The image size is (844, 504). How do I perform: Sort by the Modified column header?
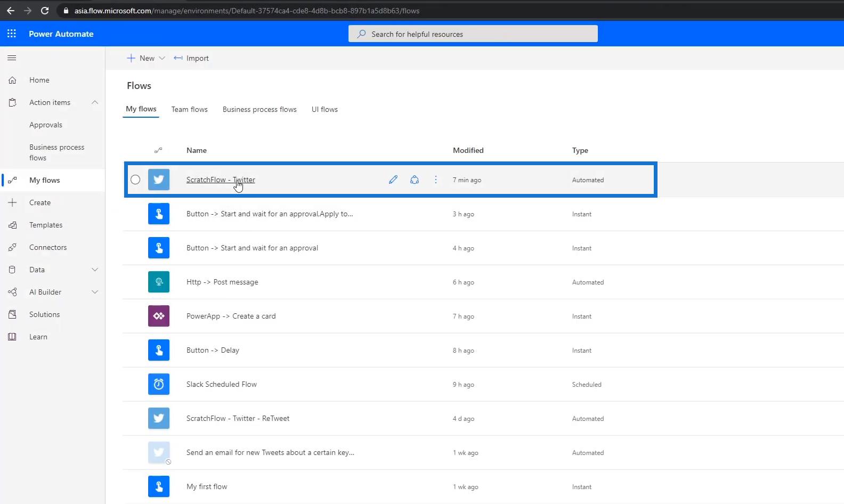(x=468, y=150)
